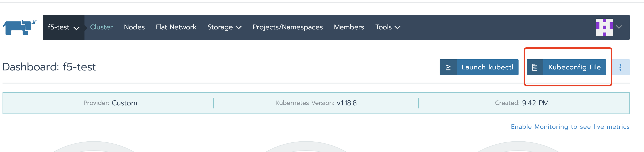Go to Flat Network
This screenshot has width=644, height=152.
point(176,27)
